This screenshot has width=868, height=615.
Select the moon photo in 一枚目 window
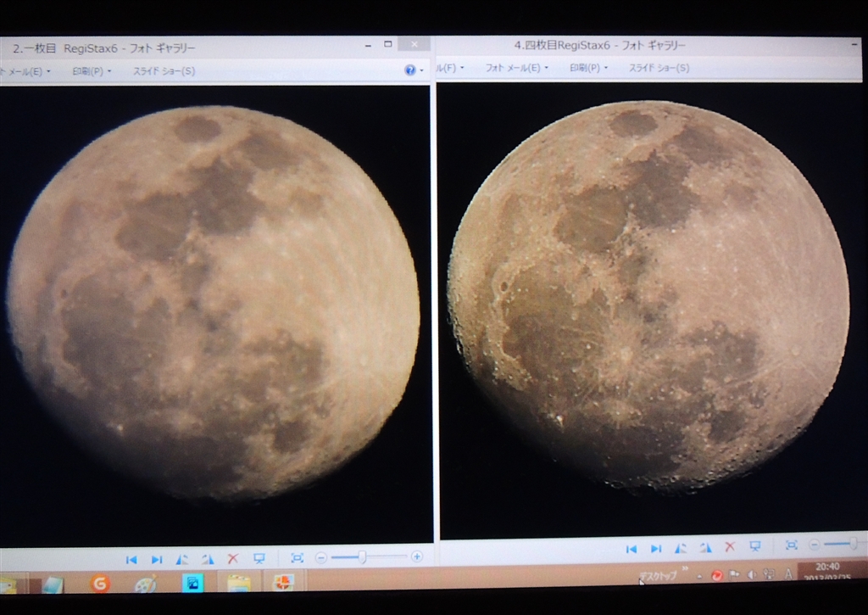point(213,303)
